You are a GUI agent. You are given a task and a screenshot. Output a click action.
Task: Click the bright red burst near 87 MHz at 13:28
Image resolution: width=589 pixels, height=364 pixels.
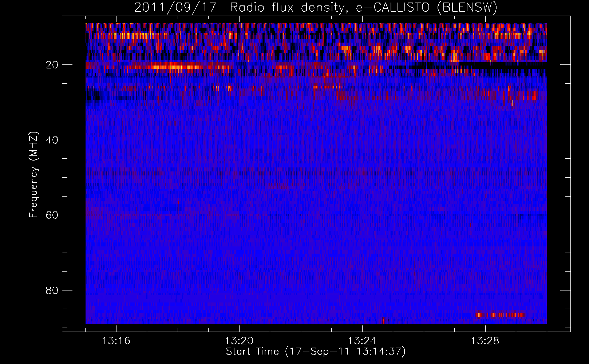501,315
